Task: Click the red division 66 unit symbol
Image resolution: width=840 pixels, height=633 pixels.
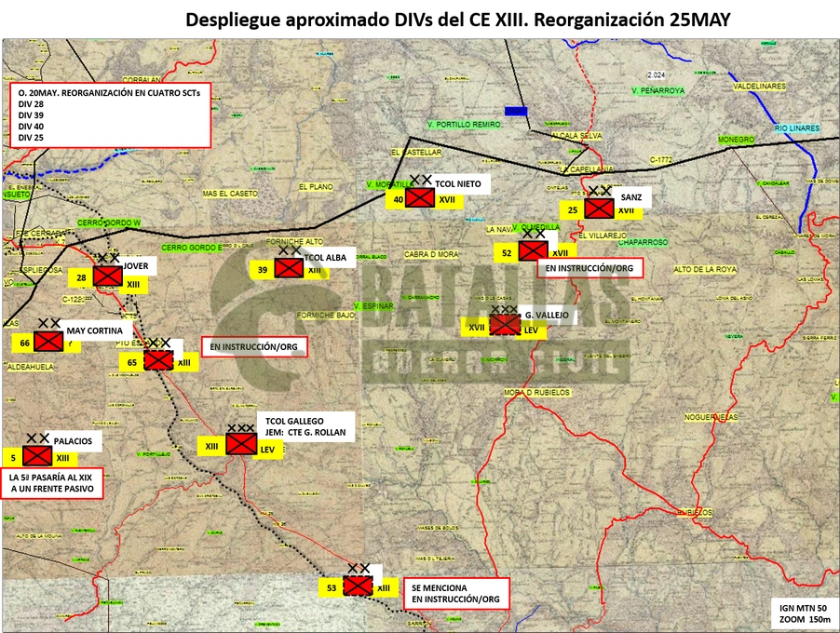Action: [x=48, y=342]
